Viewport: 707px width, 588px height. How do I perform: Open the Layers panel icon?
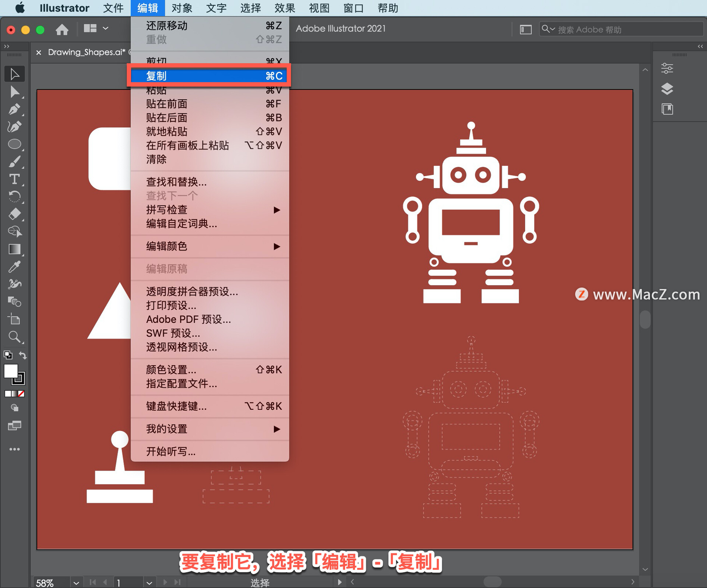(x=667, y=89)
